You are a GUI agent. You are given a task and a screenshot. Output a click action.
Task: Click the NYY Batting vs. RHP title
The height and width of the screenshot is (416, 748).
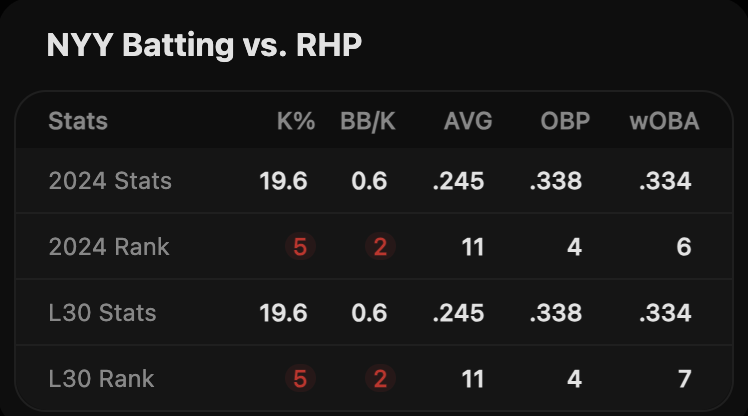click(x=204, y=45)
